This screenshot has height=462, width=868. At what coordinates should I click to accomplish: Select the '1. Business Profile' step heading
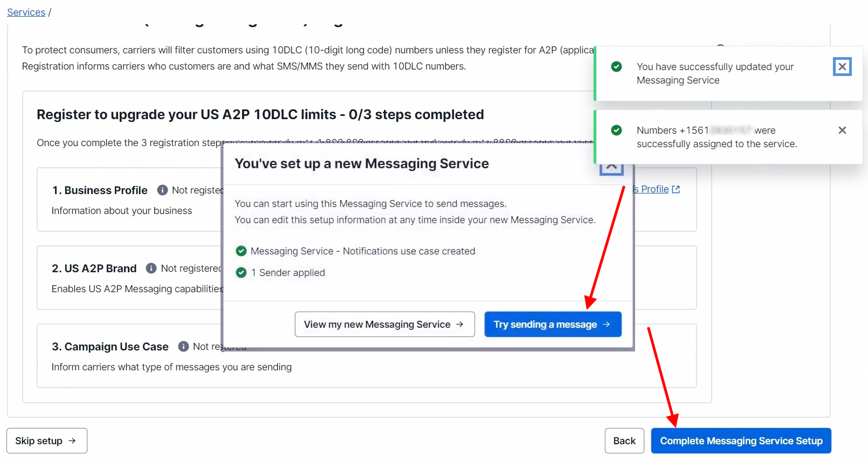coord(100,190)
